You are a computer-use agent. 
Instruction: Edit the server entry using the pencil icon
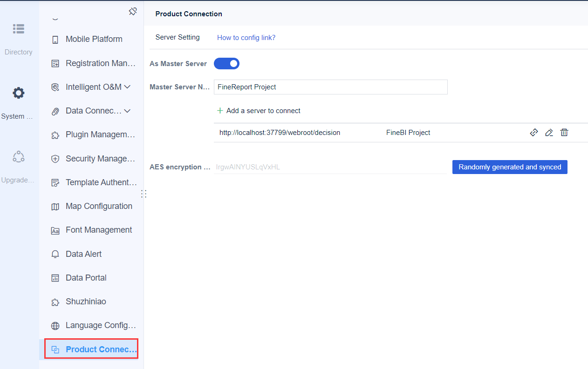click(x=549, y=132)
